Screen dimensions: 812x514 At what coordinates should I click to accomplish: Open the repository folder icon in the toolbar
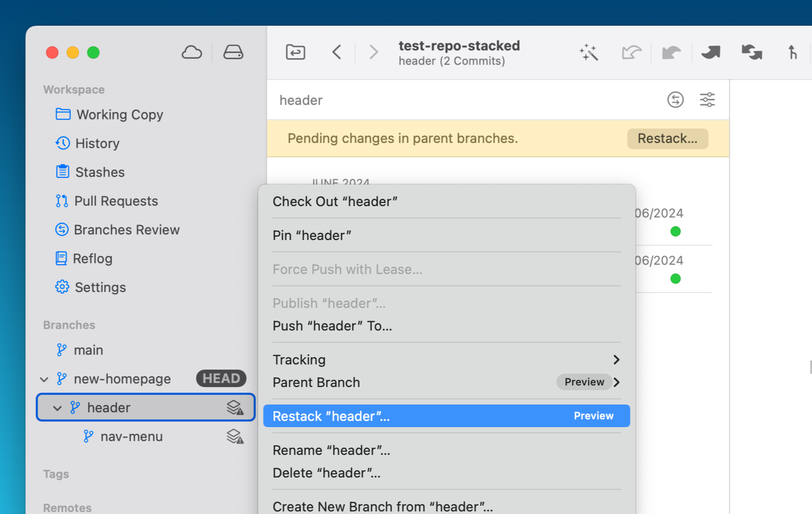(x=296, y=52)
